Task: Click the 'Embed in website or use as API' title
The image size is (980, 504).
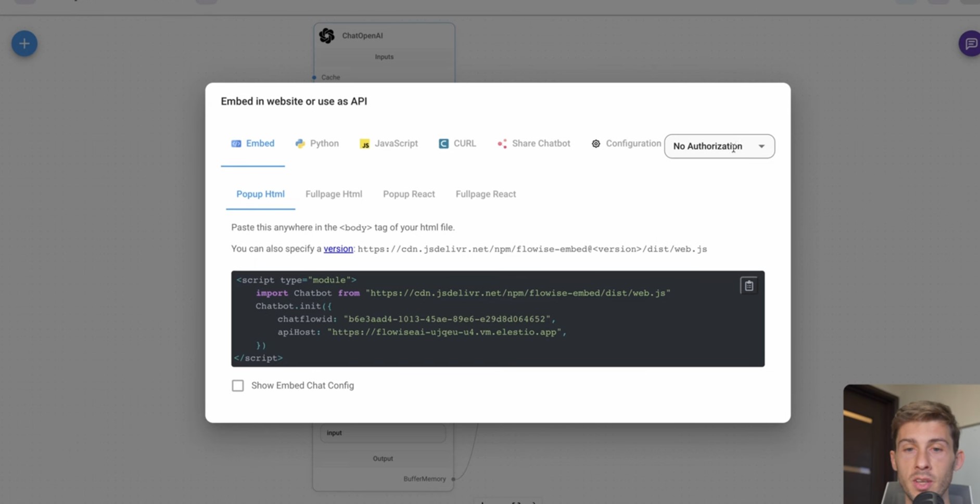Action: point(294,101)
